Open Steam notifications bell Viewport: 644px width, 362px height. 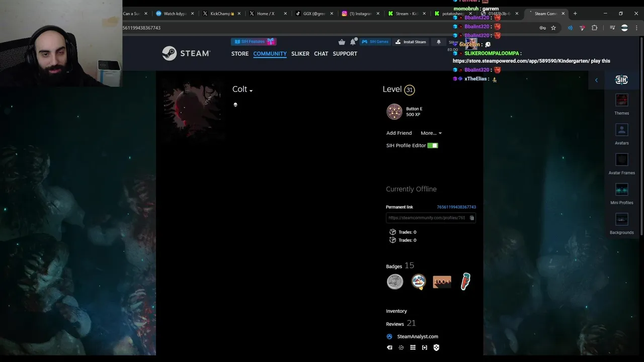coord(438,42)
